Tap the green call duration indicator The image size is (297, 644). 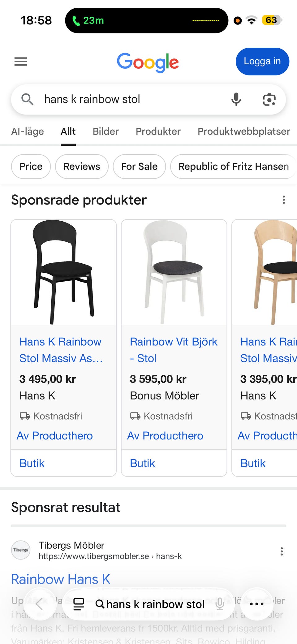(x=88, y=21)
